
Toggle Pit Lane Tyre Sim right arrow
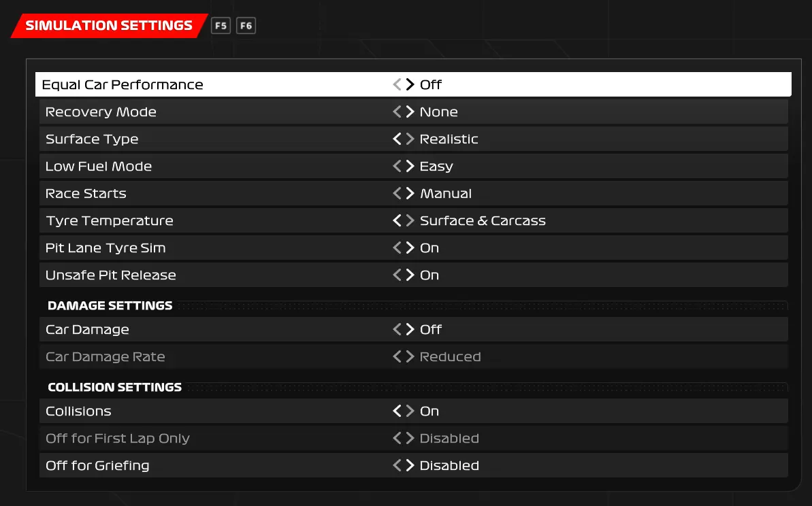coord(410,248)
